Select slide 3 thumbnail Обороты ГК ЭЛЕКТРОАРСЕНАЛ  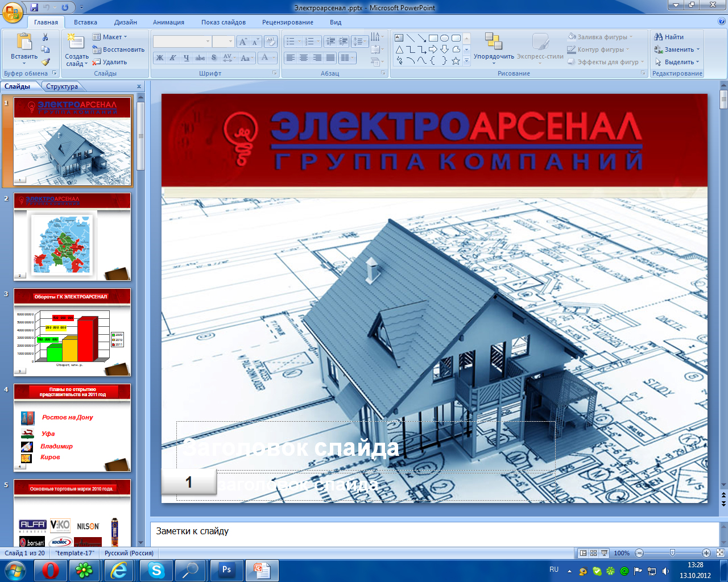(x=72, y=332)
